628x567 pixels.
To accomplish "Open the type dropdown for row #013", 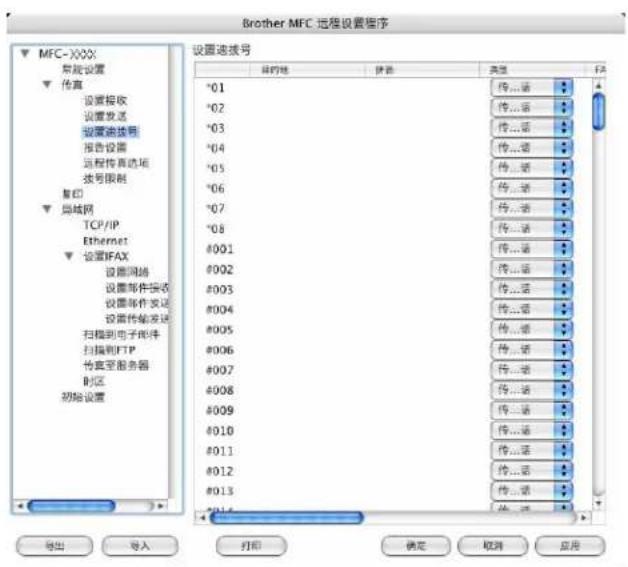I will coord(531,491).
